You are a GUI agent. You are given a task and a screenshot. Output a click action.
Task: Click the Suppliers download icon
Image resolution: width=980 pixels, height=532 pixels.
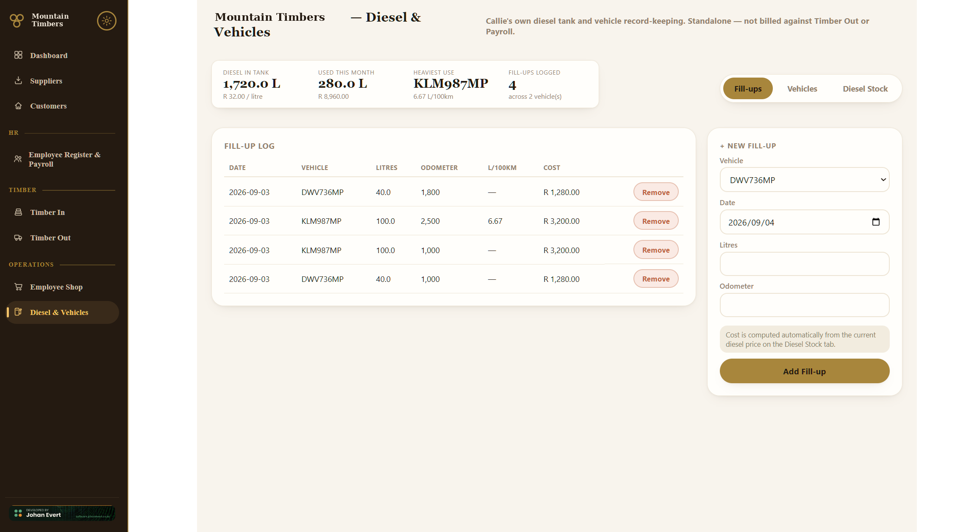[x=18, y=81]
